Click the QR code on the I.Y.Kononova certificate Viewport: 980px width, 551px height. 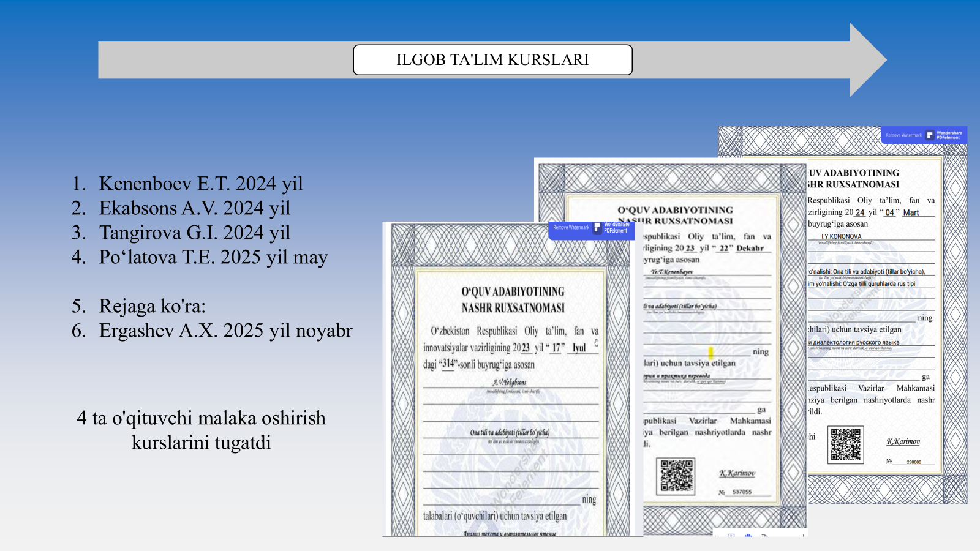coord(846,444)
